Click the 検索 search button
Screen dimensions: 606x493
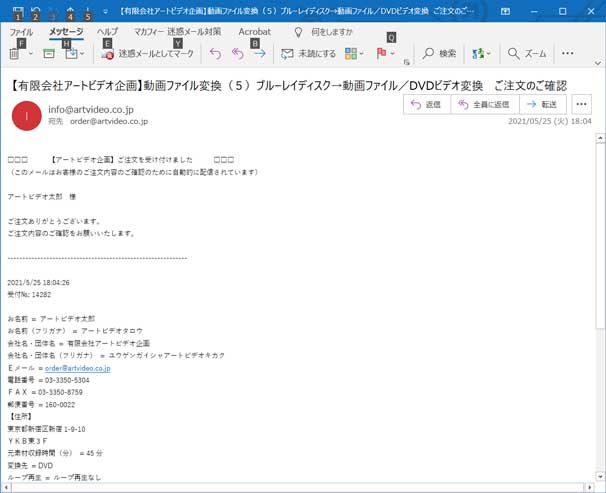pos(439,53)
